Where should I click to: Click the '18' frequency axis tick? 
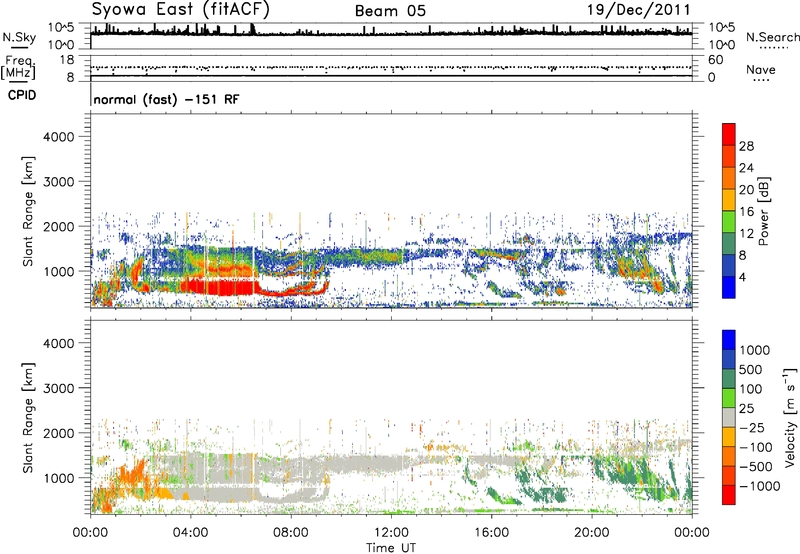tap(67, 60)
